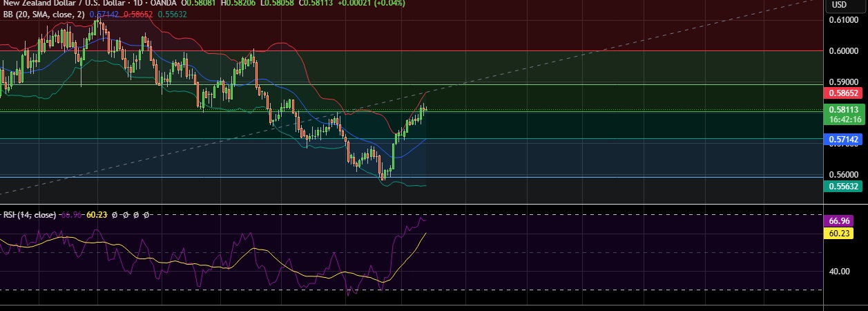Click the 16:42:16 candle countdown timer

pos(844,119)
